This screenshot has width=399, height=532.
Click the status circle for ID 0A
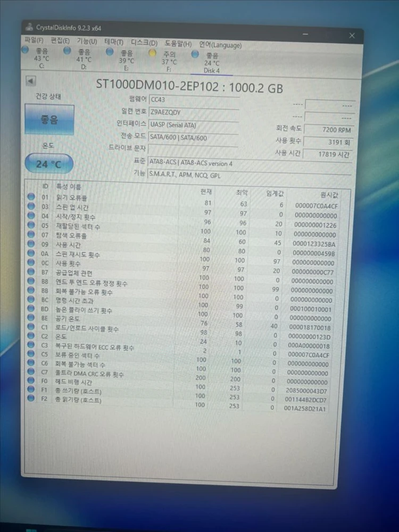pos(31,253)
